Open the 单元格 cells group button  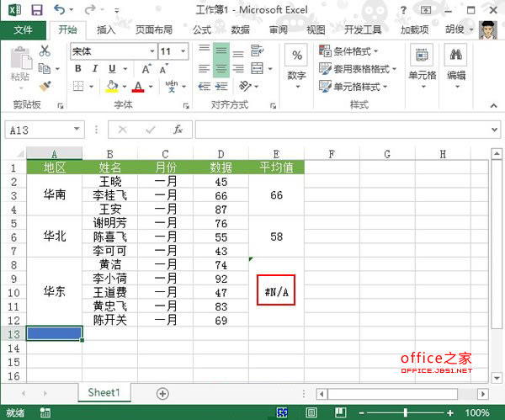point(422,66)
